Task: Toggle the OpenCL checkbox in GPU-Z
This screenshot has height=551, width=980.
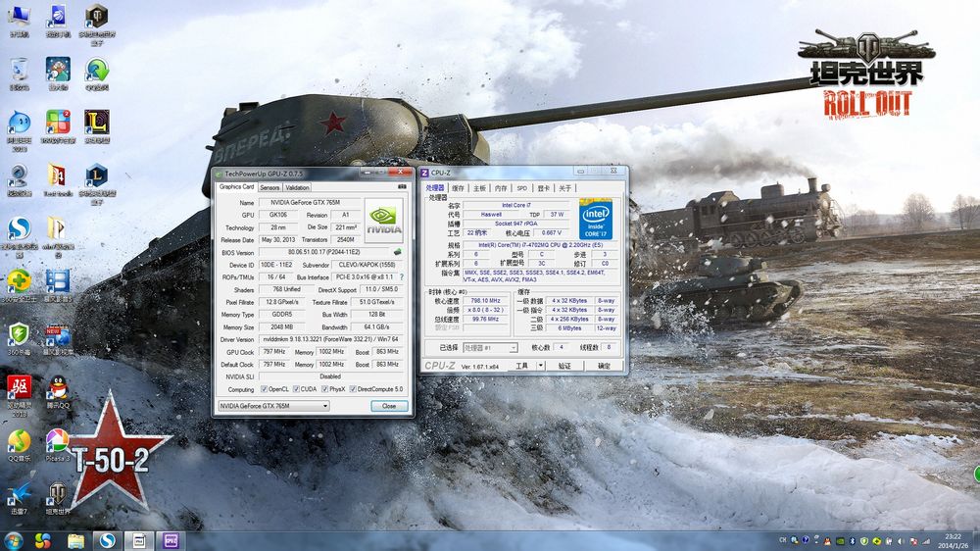Action: (265, 389)
